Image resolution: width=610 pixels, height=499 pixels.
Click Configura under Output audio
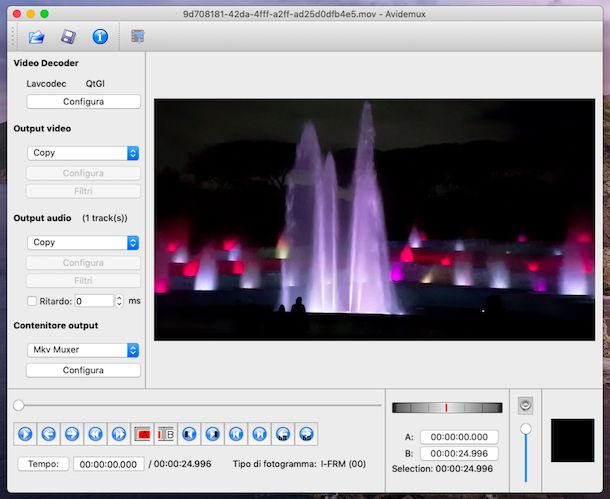(x=83, y=263)
